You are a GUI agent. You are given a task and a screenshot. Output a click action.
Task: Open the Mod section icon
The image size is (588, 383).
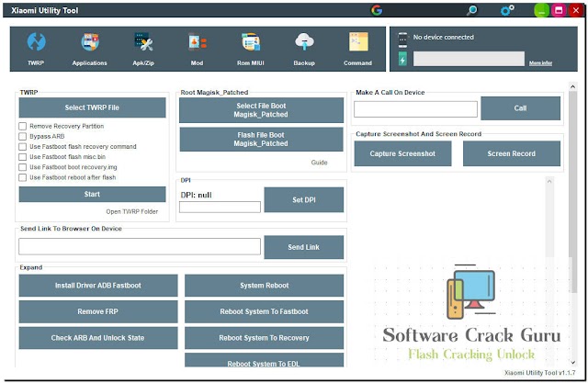click(198, 42)
